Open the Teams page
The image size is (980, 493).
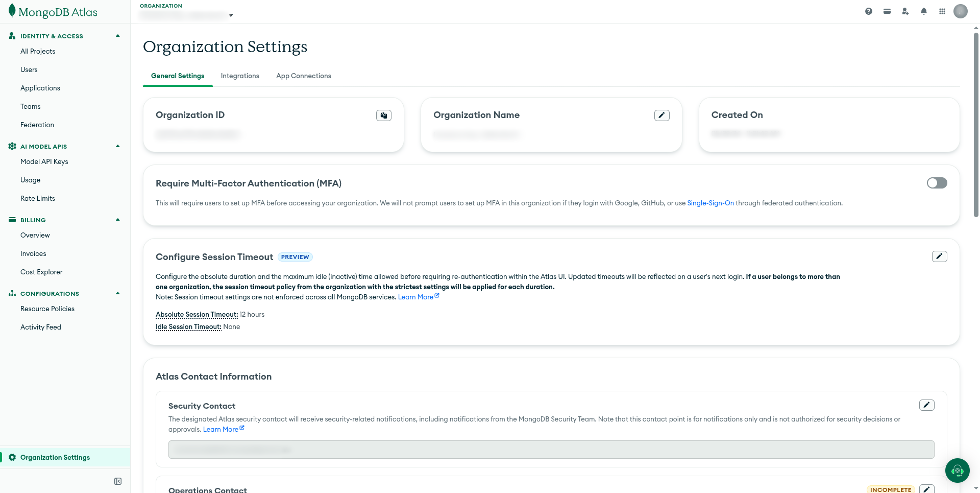(x=31, y=106)
